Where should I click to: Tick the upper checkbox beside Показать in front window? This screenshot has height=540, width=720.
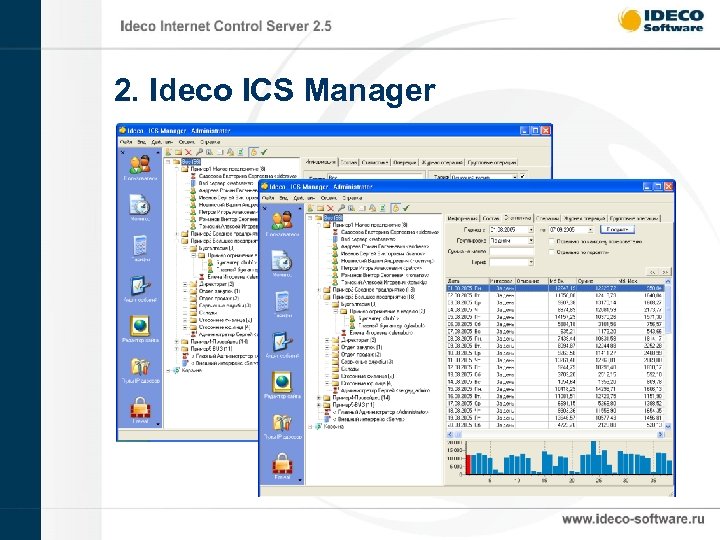point(551,241)
